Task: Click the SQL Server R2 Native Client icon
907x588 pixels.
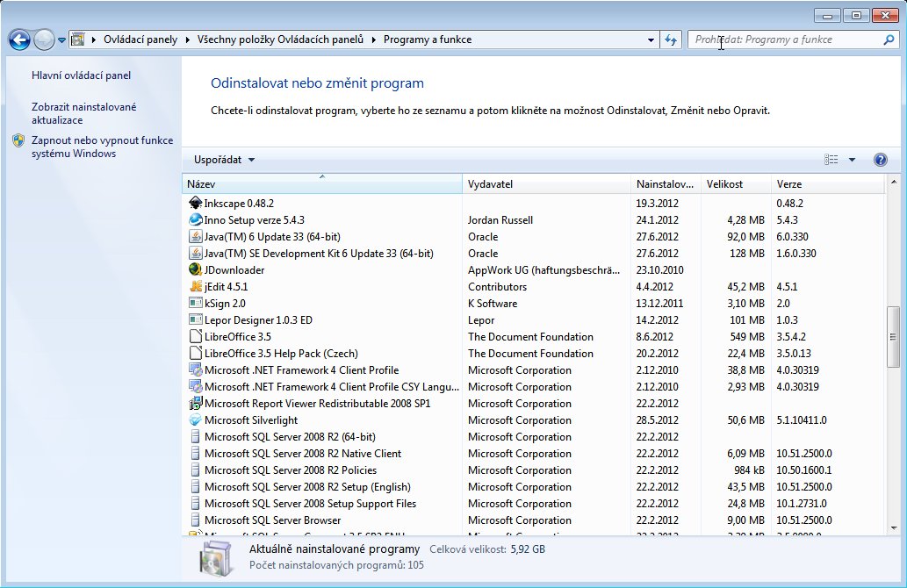Action: (196, 454)
